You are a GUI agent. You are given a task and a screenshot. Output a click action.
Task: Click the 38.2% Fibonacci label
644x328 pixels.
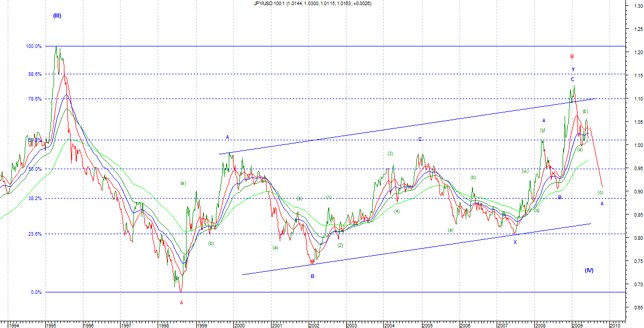pos(34,199)
